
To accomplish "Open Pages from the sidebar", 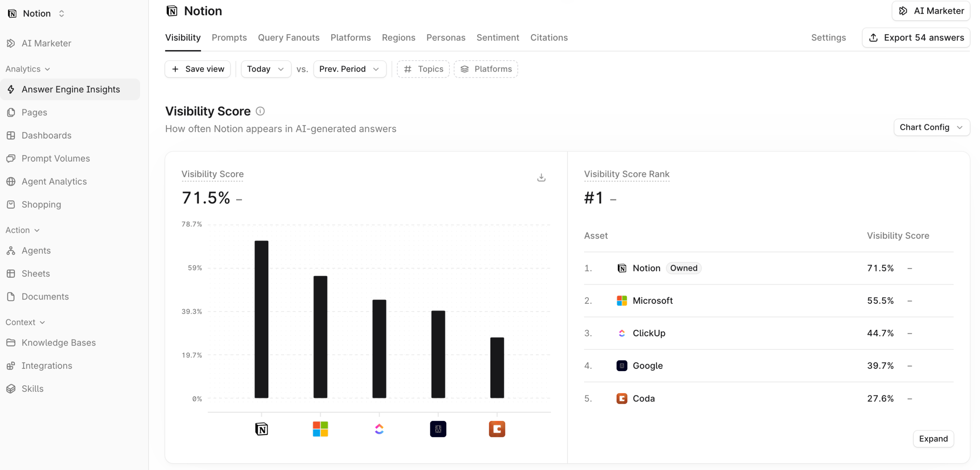I will click(70, 112).
